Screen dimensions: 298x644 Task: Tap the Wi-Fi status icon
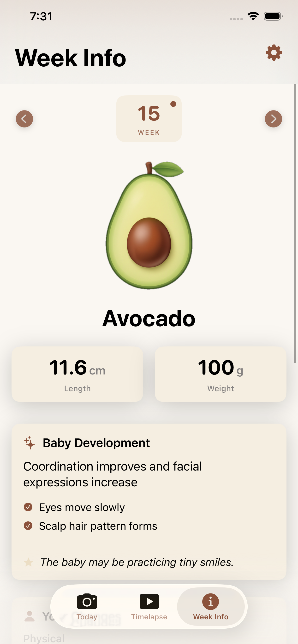253,16
